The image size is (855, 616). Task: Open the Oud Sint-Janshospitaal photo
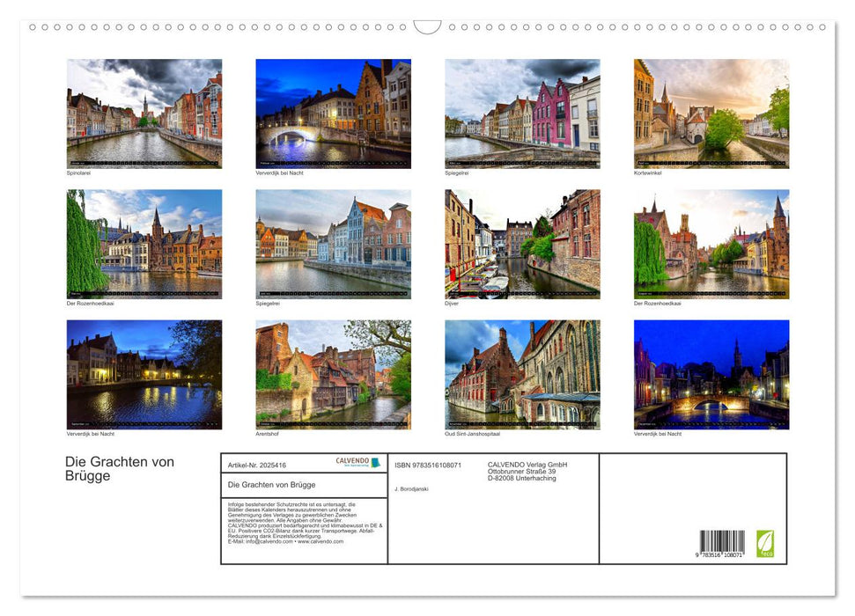click(x=522, y=374)
